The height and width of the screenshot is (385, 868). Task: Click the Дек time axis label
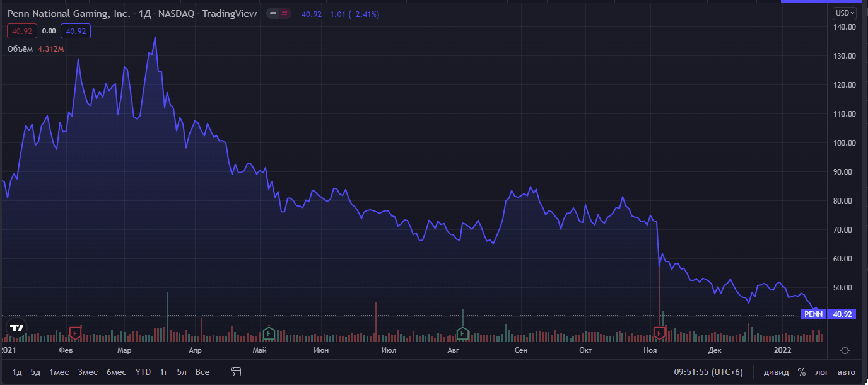715,350
